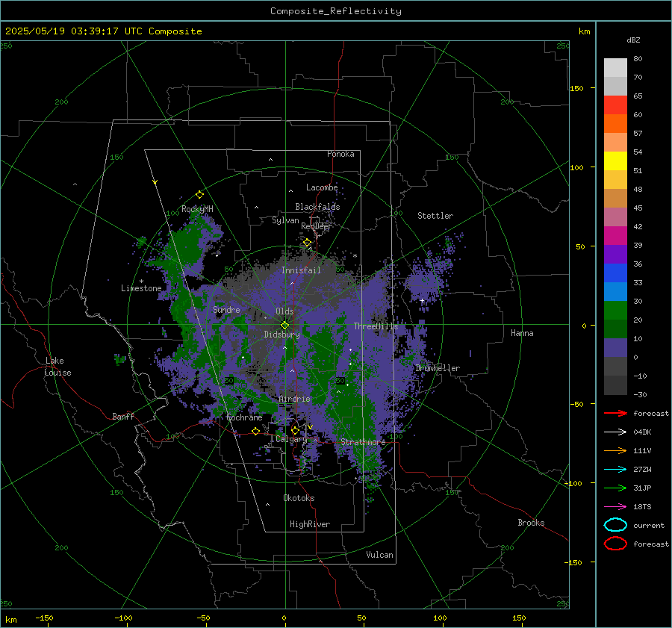Click the Lake Louise label
672x628 pixels.
[58, 367]
